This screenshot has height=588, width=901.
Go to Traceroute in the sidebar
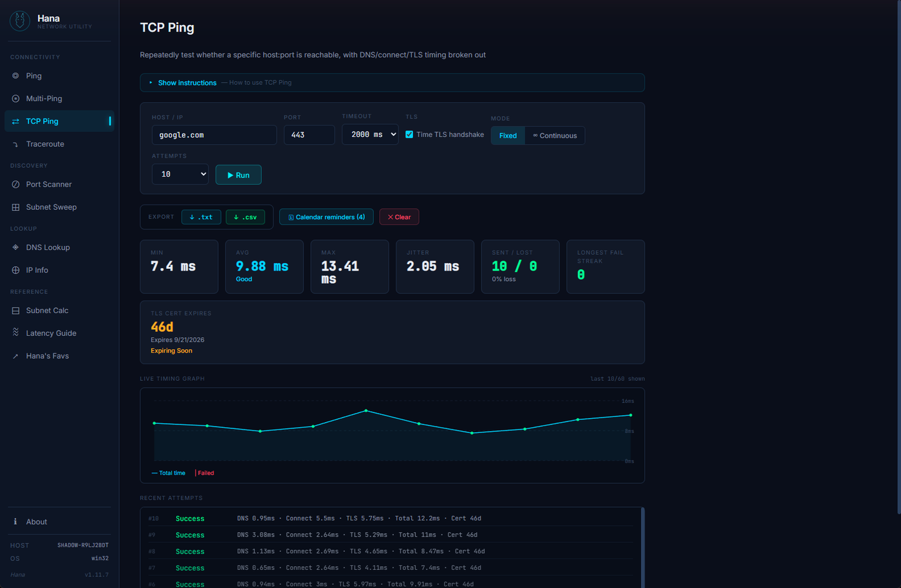pyautogui.click(x=59, y=144)
